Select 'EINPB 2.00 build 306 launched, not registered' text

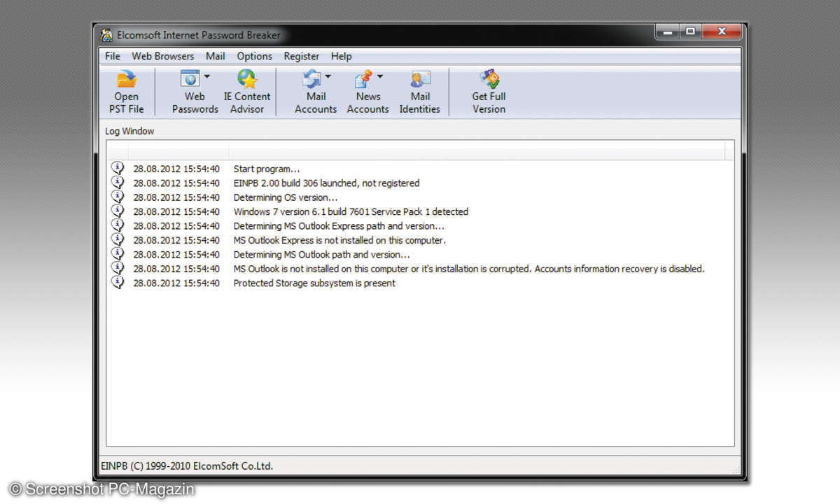[326, 183]
